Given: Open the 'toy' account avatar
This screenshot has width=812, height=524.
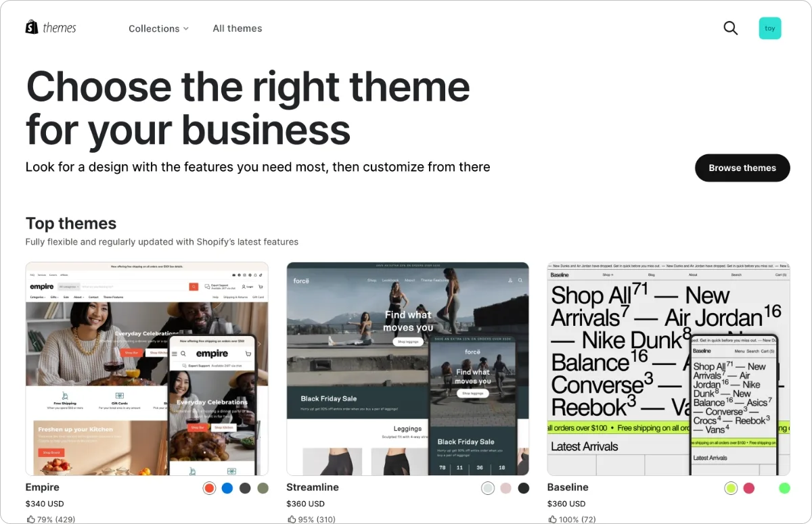Looking at the screenshot, I should (770, 28).
